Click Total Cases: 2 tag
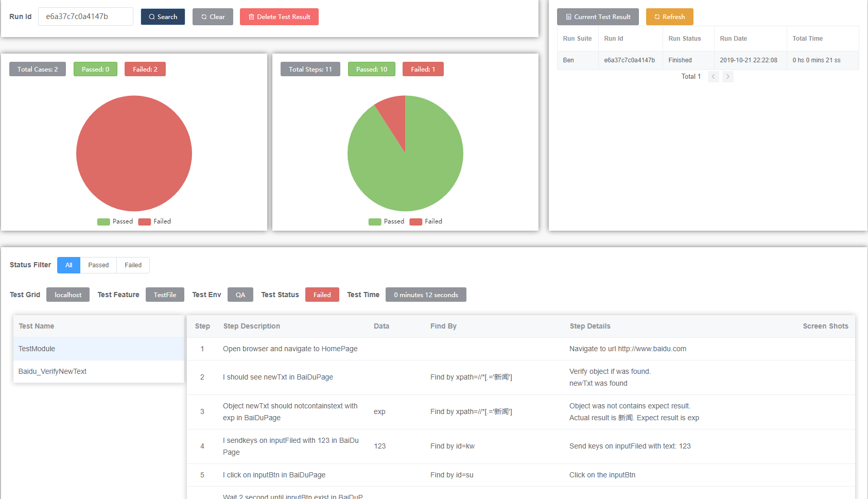 [x=38, y=69]
